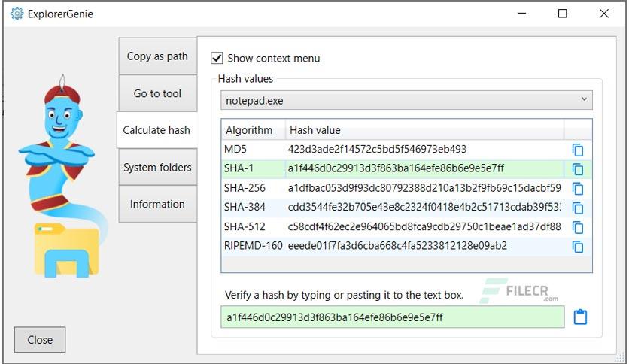Switch to the Copy as path tab
The image size is (629, 364).
[x=157, y=56]
